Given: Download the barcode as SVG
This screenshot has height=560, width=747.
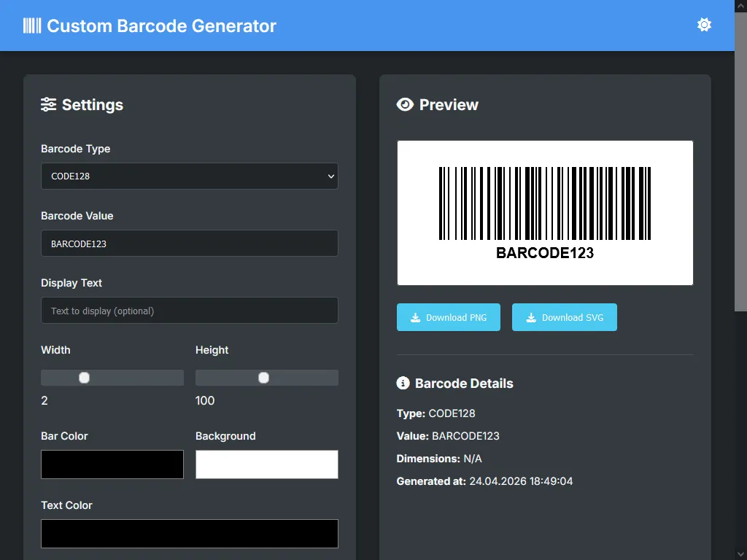Looking at the screenshot, I should (x=564, y=317).
